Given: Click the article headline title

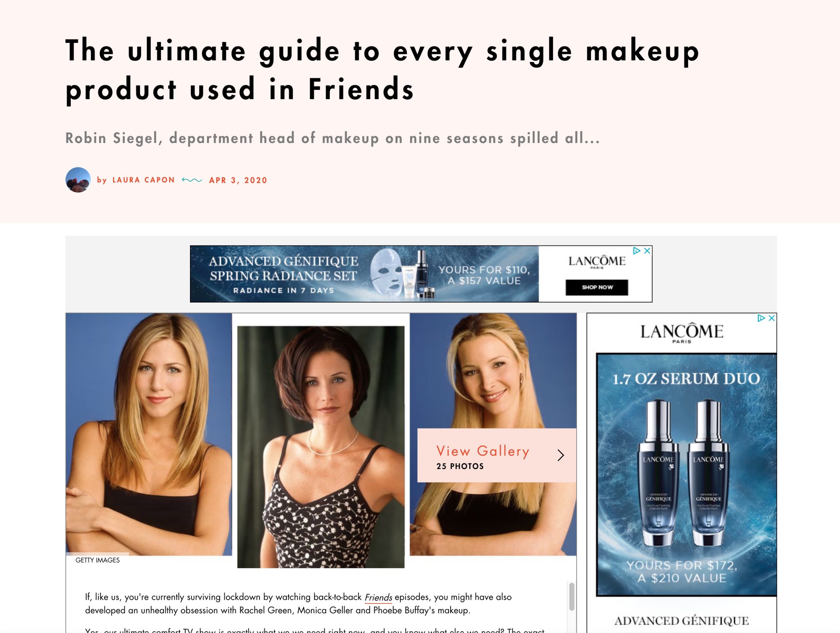Looking at the screenshot, I should (382, 70).
